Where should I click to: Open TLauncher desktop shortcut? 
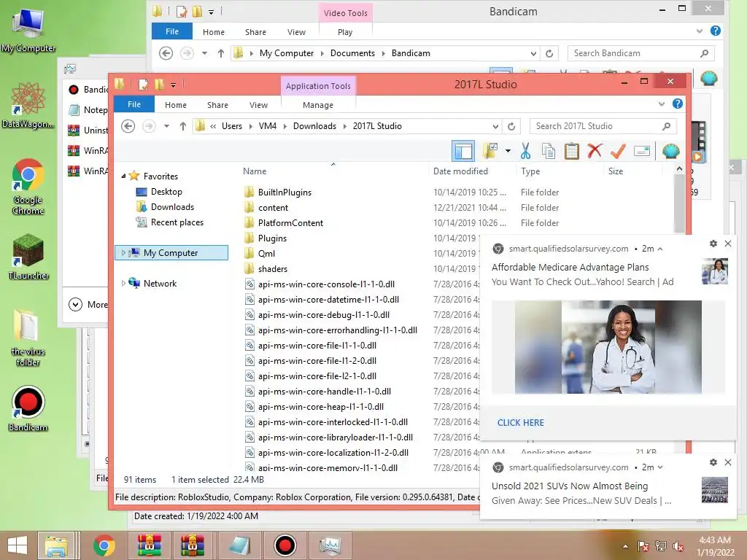pos(28,257)
